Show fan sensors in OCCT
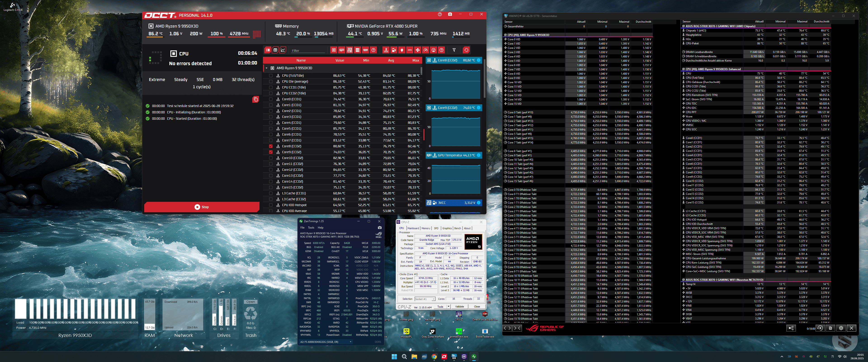This screenshot has width=868, height=362. [x=417, y=50]
